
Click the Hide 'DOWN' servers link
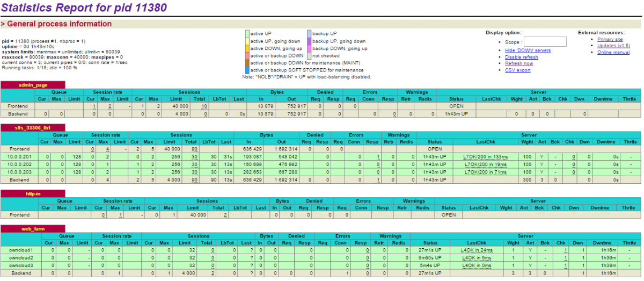[528, 51]
